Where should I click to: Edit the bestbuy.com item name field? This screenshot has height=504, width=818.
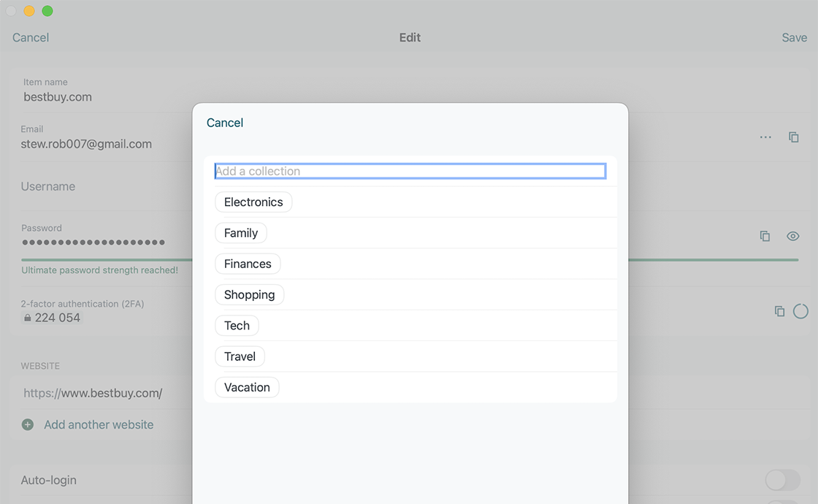pyautogui.click(x=58, y=97)
